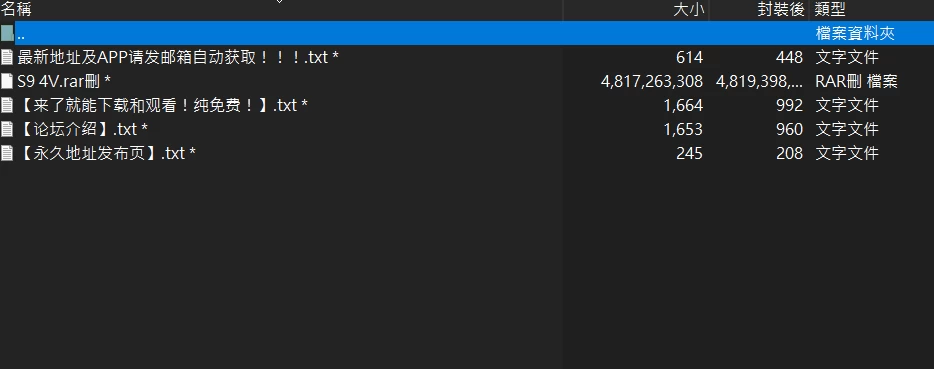The height and width of the screenshot is (369, 934).
Task: Select the S9 4V.rar archive entry
Action: (64, 81)
